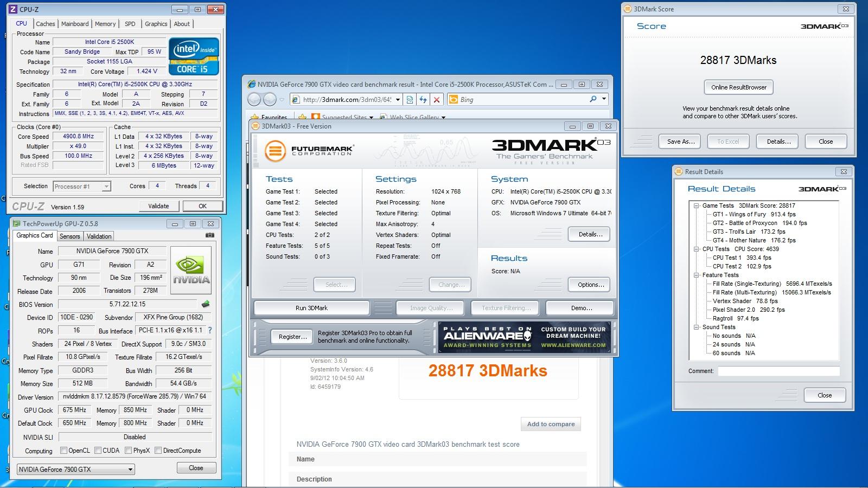The height and width of the screenshot is (488, 868).
Task: Click the Bing search magnifier icon
Action: coord(593,99)
